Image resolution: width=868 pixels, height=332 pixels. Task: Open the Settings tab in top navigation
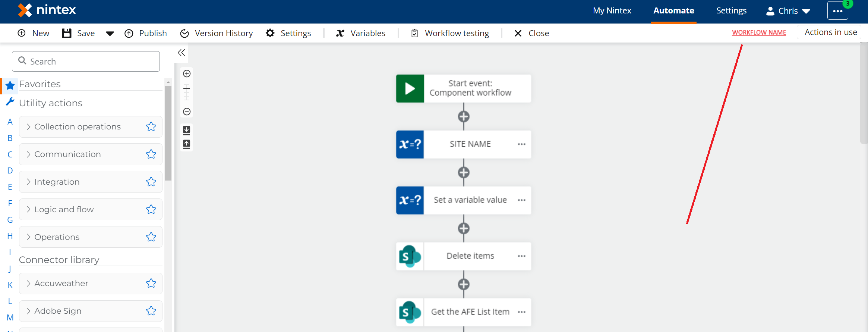coord(731,10)
